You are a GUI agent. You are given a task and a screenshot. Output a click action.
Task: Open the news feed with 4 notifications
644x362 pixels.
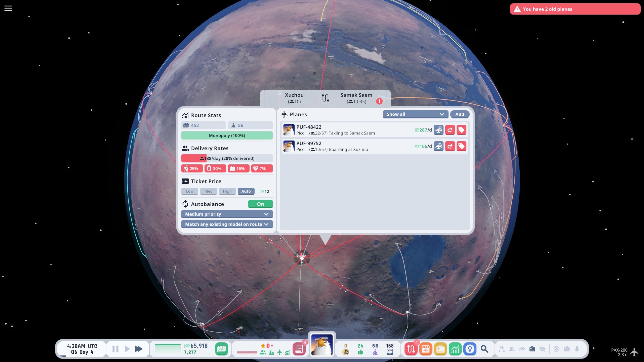[x=300, y=349]
